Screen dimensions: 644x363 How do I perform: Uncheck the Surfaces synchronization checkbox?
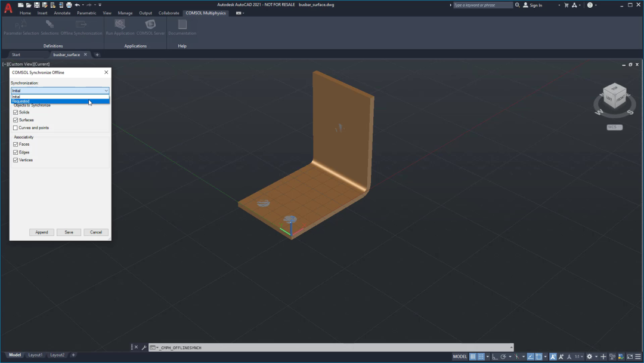[x=15, y=119]
